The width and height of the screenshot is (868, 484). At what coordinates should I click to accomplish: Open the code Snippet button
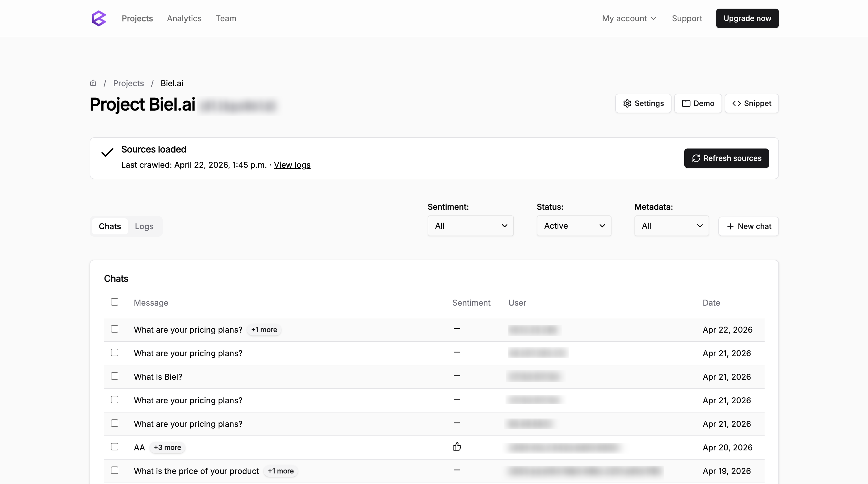point(751,103)
